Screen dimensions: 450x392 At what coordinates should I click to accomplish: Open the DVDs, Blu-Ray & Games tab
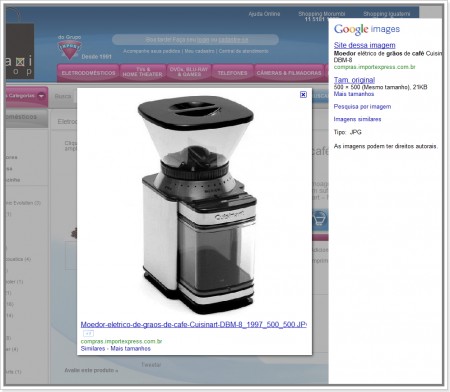(x=189, y=72)
